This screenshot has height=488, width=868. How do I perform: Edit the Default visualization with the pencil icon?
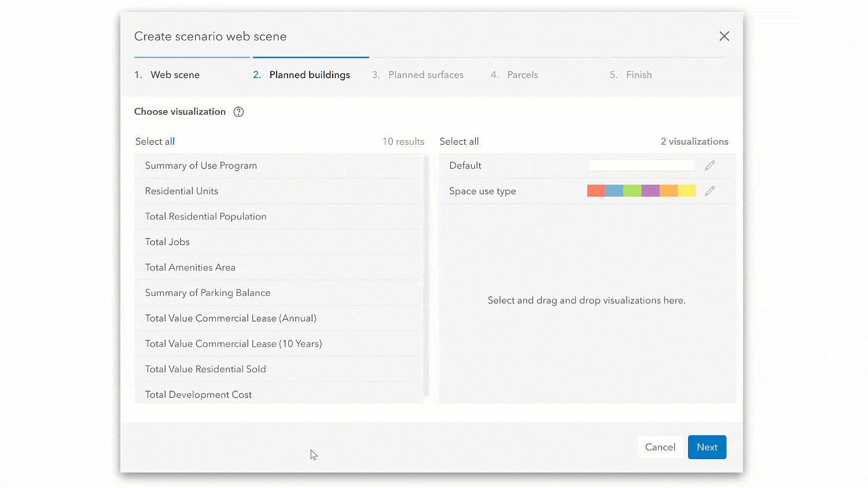710,165
